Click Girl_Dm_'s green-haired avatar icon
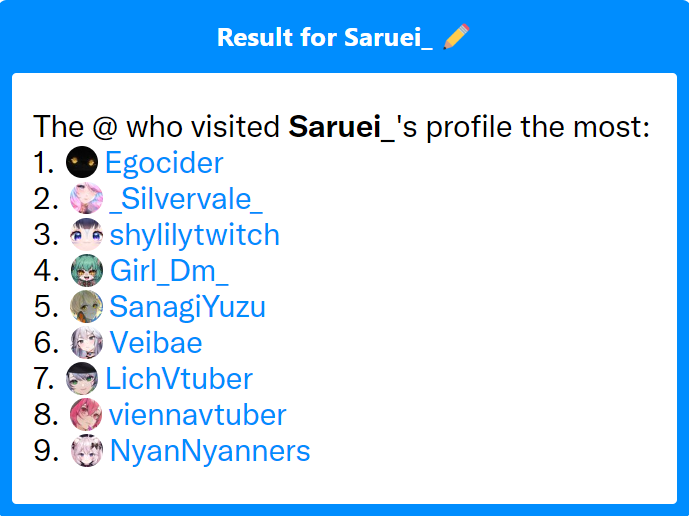The image size is (689, 516). [87, 270]
